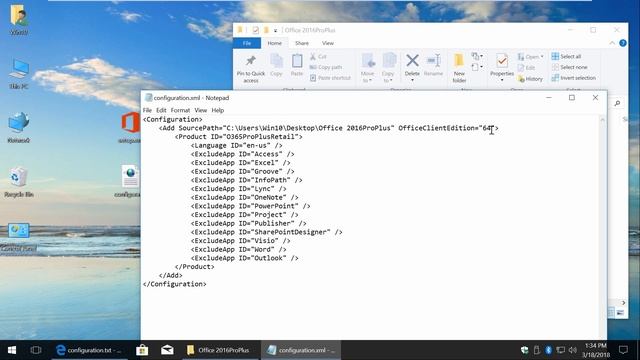This screenshot has width=640, height=360.
Task: Switch to Office 2016ProPlus taskbar item
Action: point(219,350)
